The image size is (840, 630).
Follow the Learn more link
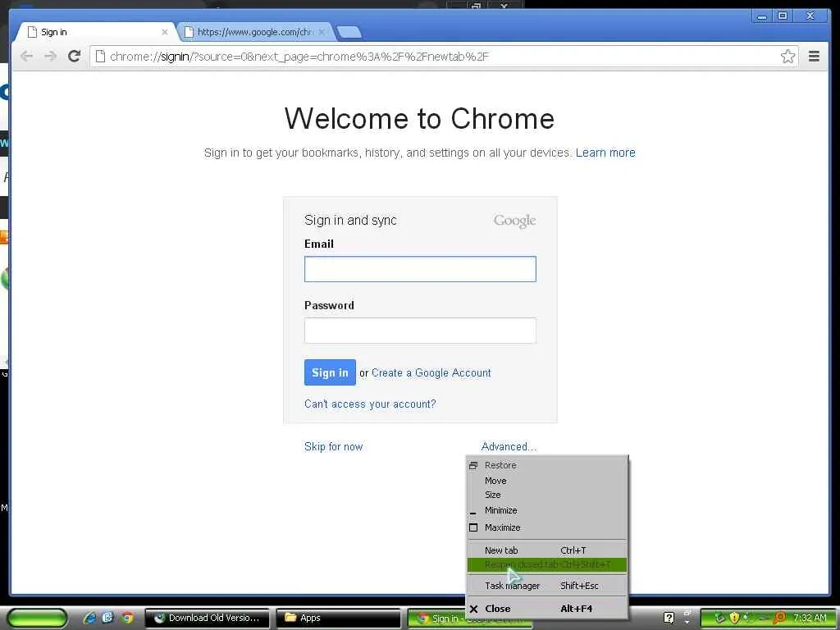[605, 153]
